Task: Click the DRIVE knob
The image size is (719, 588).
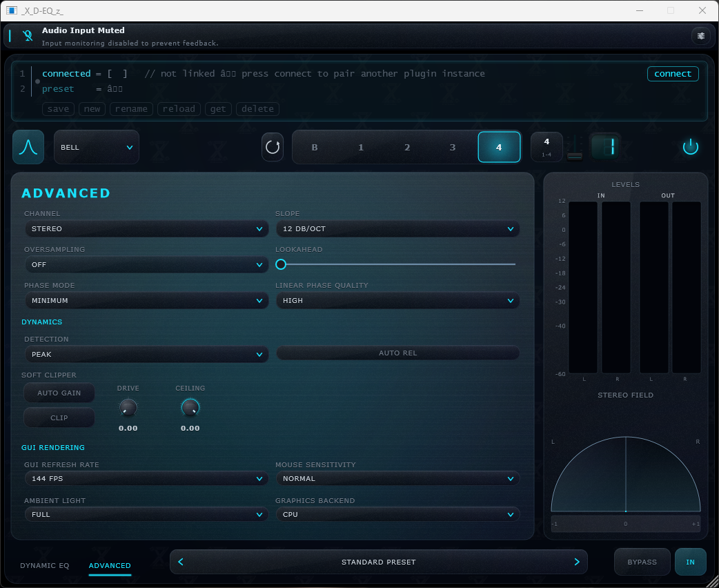Action: pyautogui.click(x=128, y=407)
